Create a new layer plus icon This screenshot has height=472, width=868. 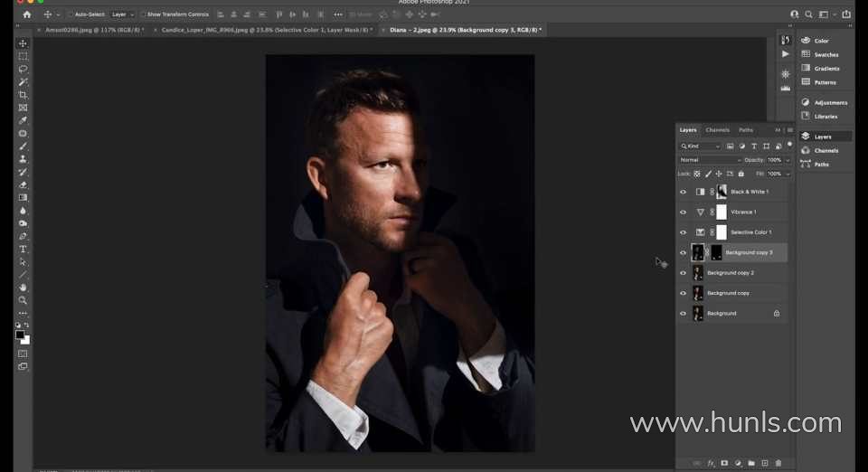coord(765,463)
